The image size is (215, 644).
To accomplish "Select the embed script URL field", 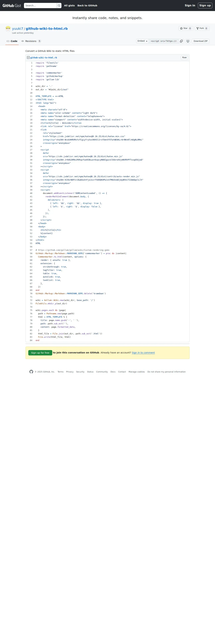I will 164,41.
